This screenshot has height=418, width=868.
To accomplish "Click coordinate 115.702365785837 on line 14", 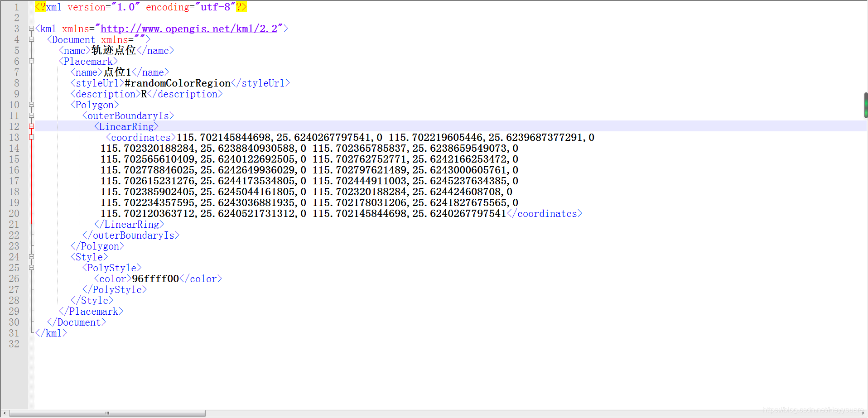I will 359,149.
